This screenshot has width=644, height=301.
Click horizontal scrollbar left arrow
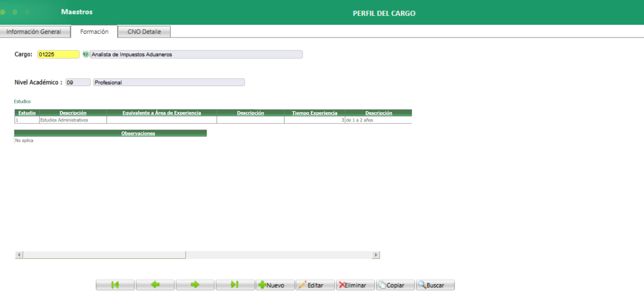point(19,255)
